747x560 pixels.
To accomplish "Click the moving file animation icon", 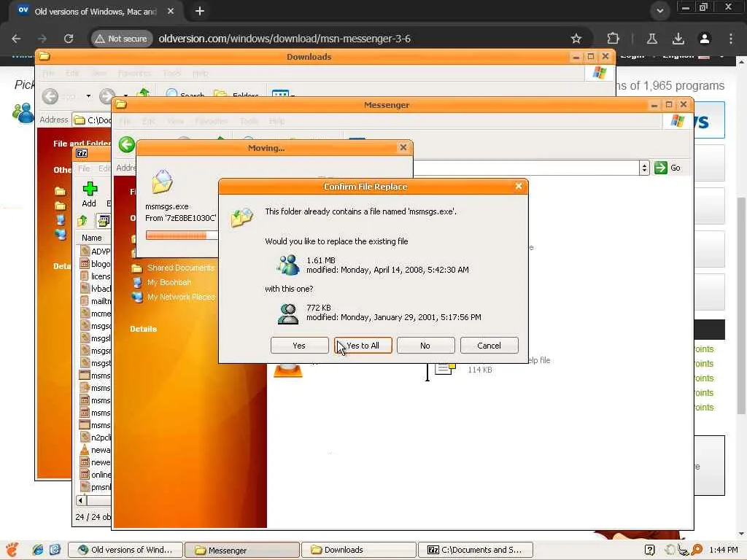I will (x=163, y=181).
